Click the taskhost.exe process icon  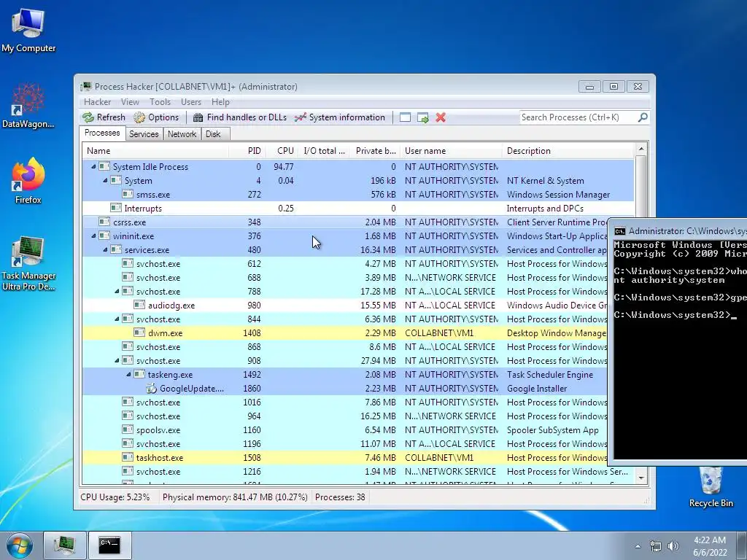pos(127,457)
